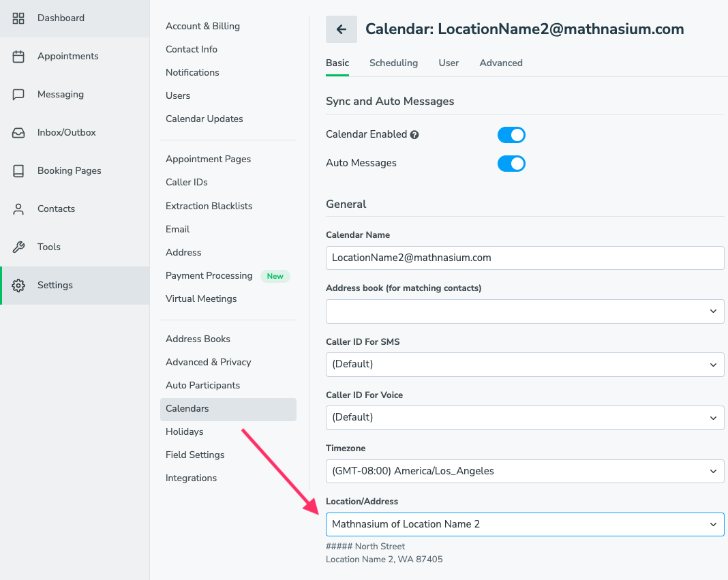Viewport: 728px width, 580px height.
Task: Open Auto Participants settings
Action: tap(203, 386)
